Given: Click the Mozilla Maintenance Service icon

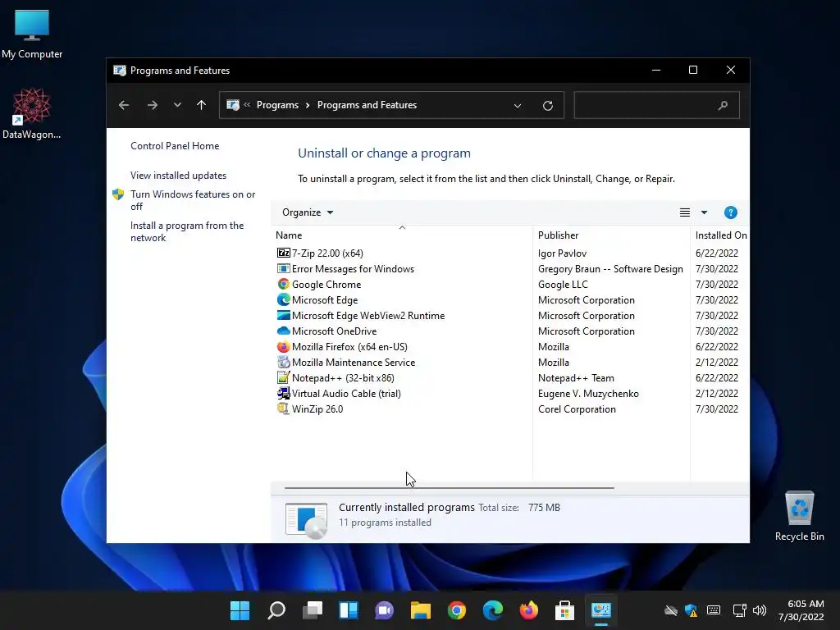Looking at the screenshot, I should [283, 362].
